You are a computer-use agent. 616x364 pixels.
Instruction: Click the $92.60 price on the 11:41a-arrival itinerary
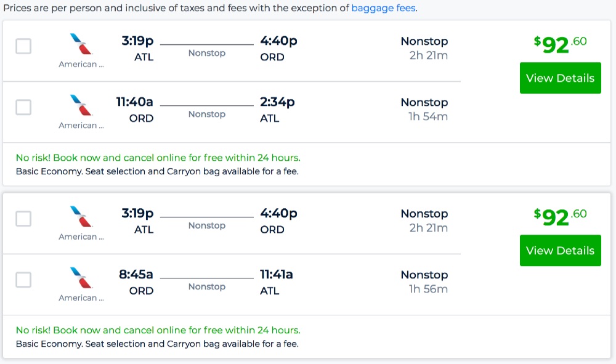pos(560,217)
